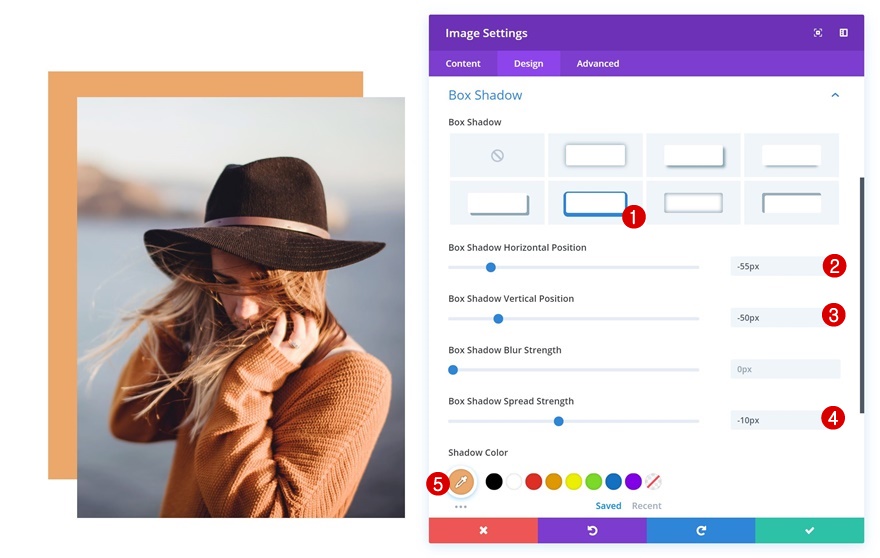Click the woman with hat image

241,307
